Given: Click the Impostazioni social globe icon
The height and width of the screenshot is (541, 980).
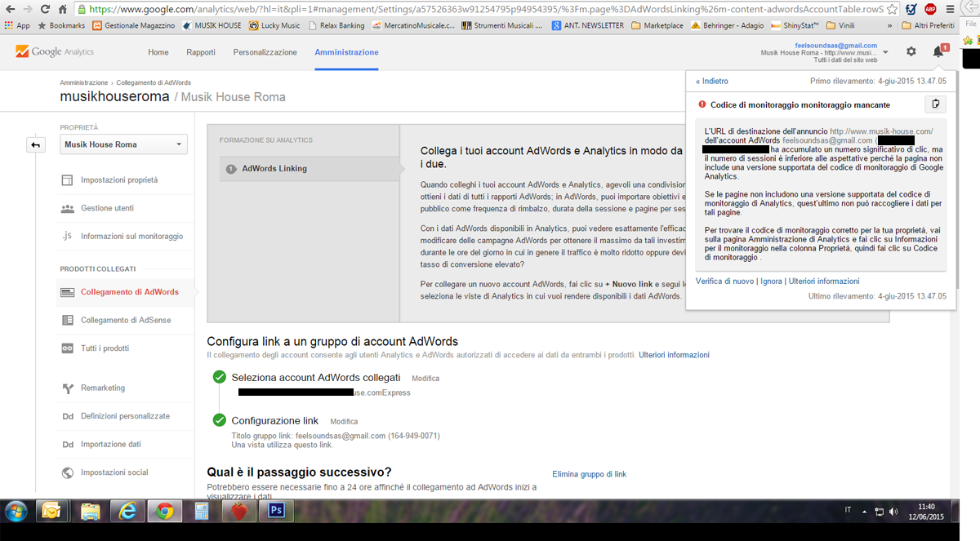Looking at the screenshot, I should [67, 472].
